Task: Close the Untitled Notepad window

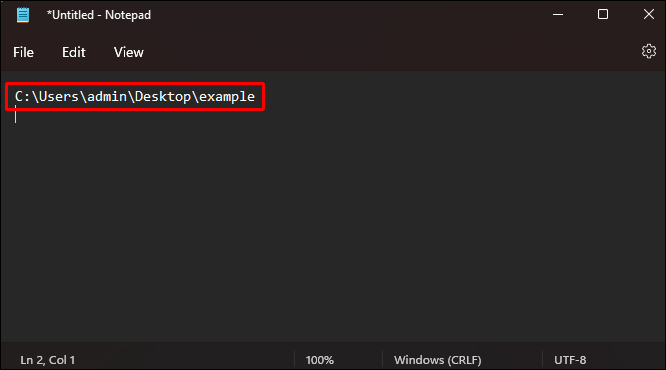Action: point(649,14)
